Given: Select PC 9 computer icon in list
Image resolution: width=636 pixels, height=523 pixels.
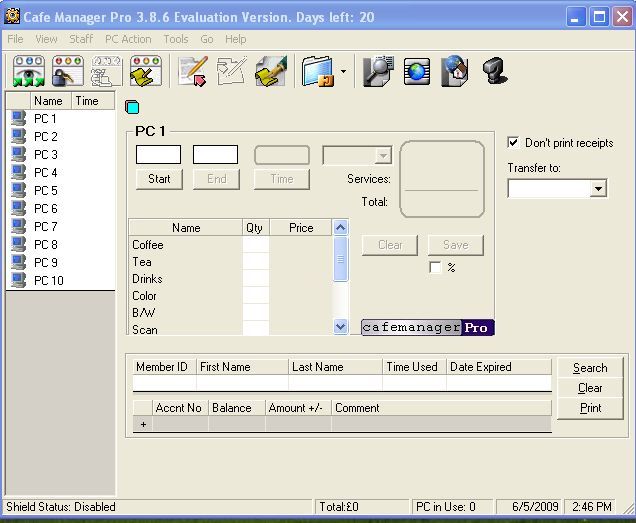Looking at the screenshot, I should point(18,262).
